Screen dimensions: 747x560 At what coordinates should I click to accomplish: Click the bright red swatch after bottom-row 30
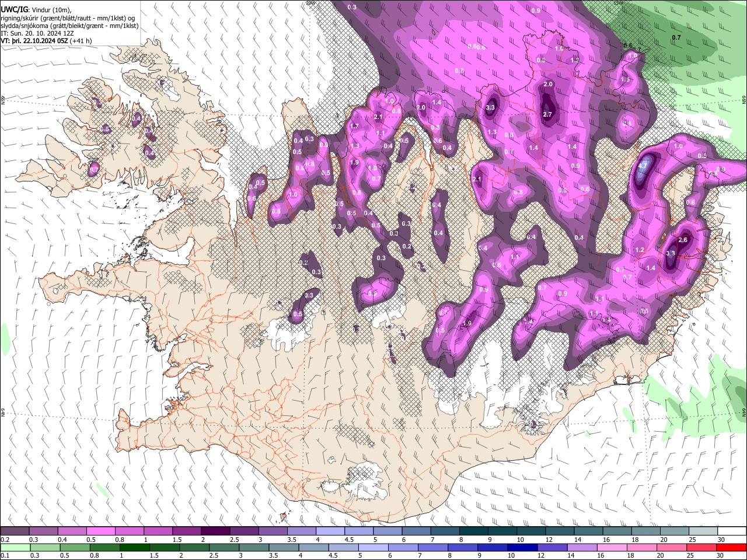click(732, 547)
